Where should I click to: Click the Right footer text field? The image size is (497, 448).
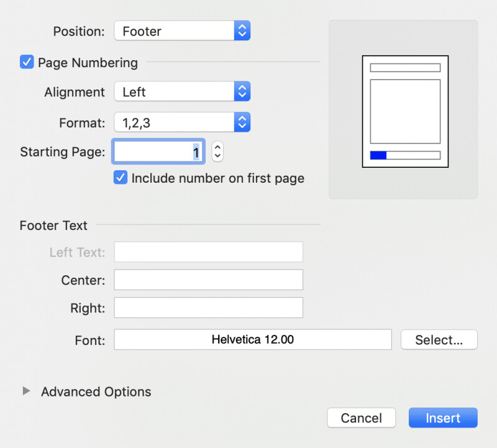(208, 308)
